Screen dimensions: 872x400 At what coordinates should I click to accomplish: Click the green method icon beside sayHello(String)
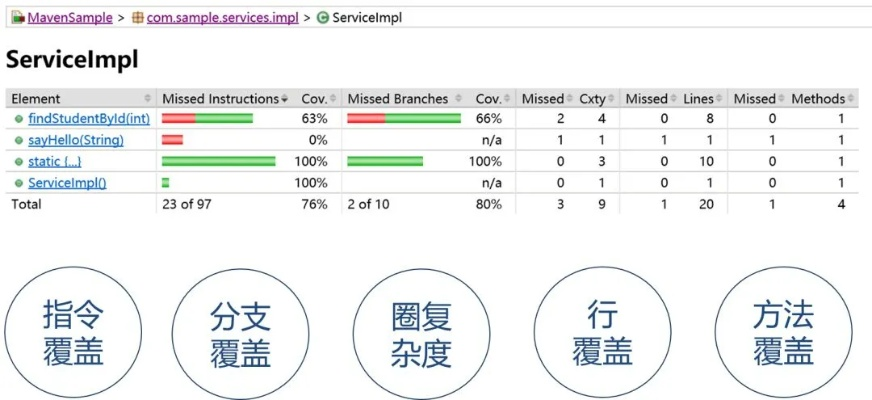tap(19, 140)
